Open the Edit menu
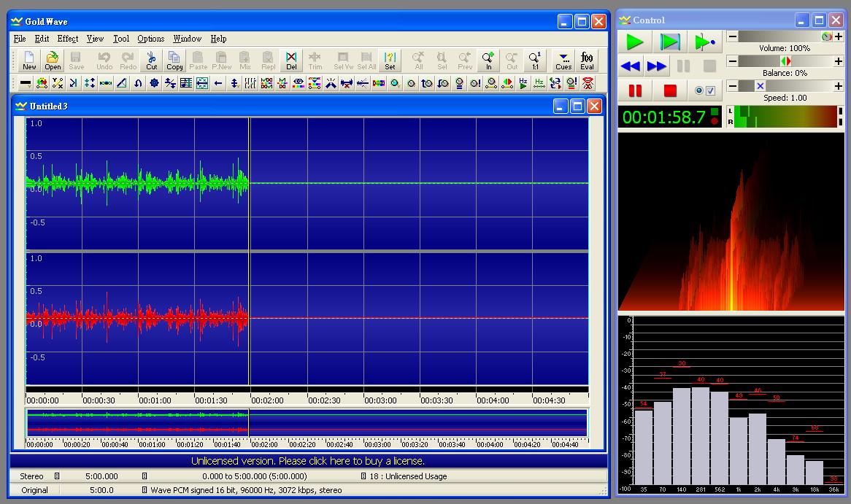This screenshot has height=504, width=851. (x=42, y=39)
